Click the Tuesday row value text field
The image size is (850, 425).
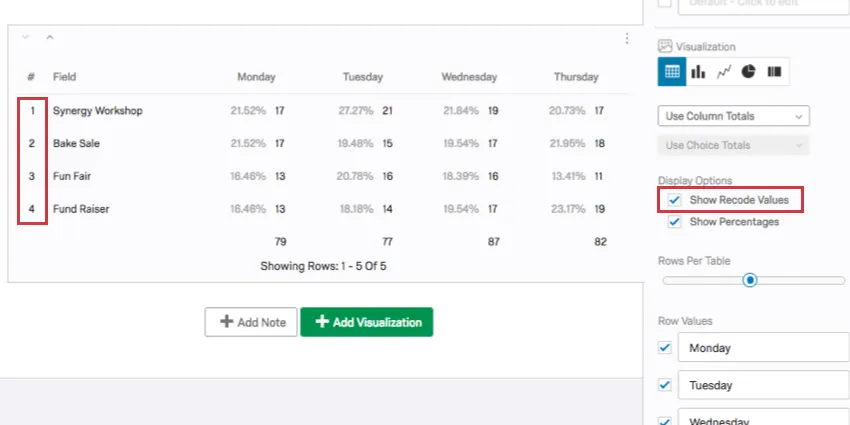point(764,385)
